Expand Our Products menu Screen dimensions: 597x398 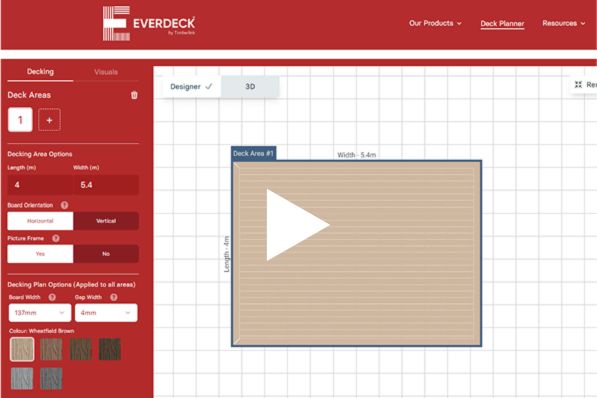[x=435, y=23]
